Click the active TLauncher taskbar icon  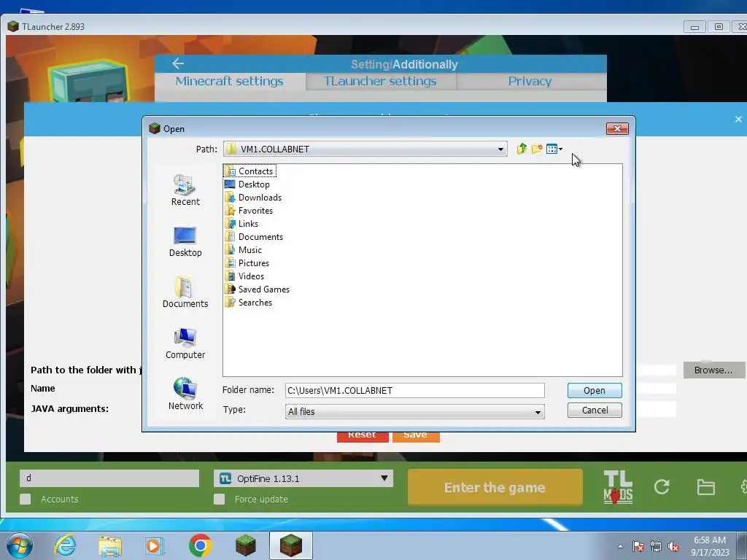[290, 545]
